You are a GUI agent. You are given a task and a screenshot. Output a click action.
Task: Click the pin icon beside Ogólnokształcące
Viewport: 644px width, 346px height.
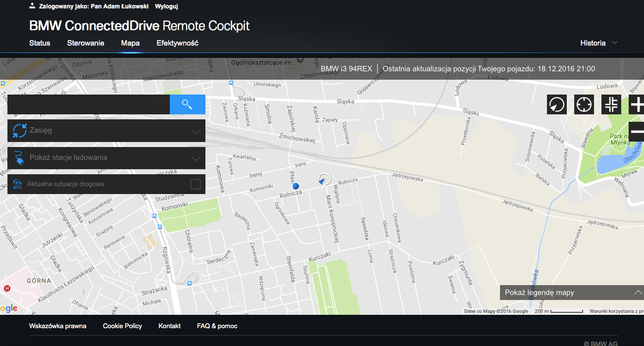point(299,59)
